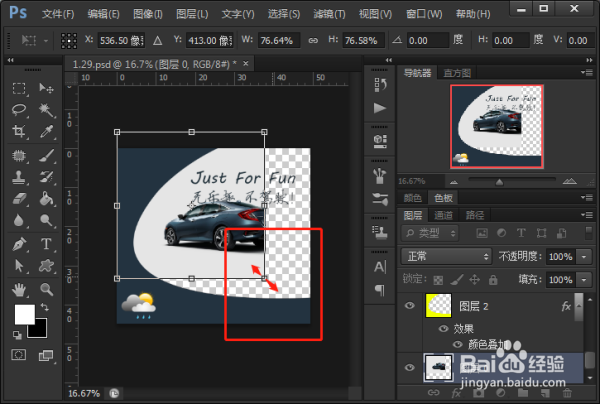Select the Lasso tool
This screenshot has width=600, height=404.
click(19, 110)
